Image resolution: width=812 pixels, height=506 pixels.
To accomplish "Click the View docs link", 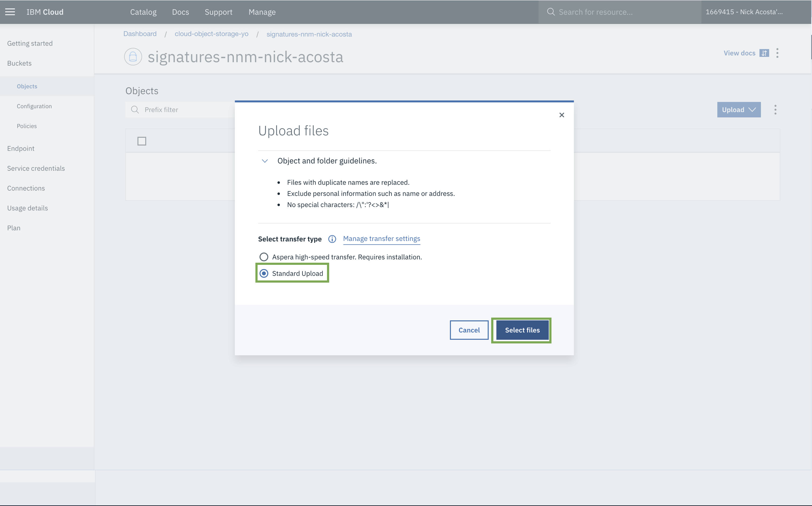I will pos(739,53).
